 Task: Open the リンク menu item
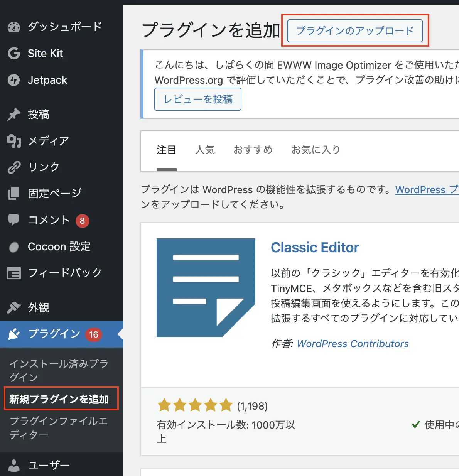(x=62, y=167)
